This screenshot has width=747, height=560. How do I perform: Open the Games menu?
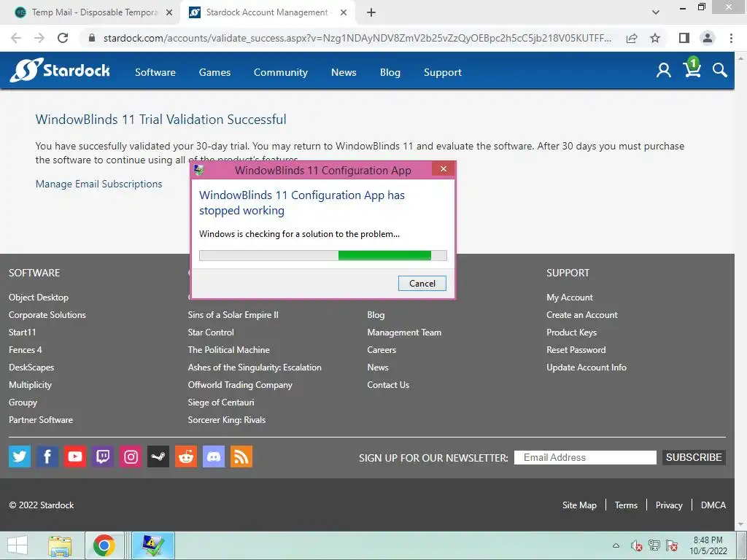[215, 72]
